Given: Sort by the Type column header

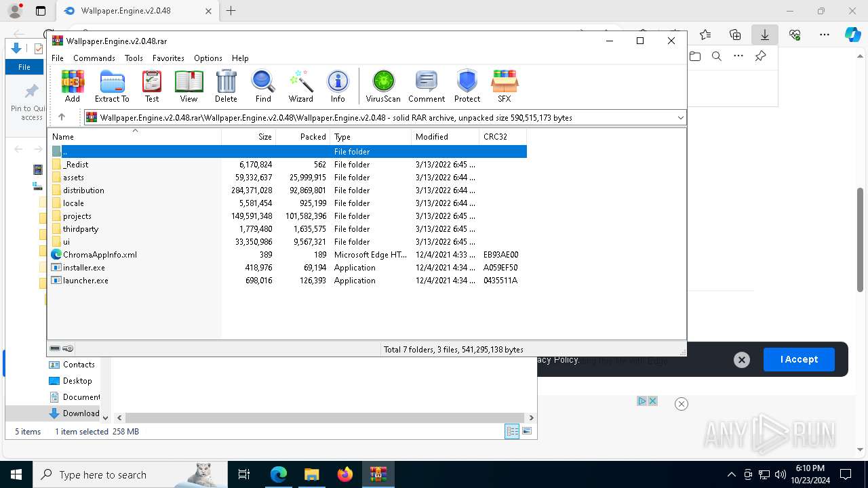Looking at the screenshot, I should click(x=371, y=136).
